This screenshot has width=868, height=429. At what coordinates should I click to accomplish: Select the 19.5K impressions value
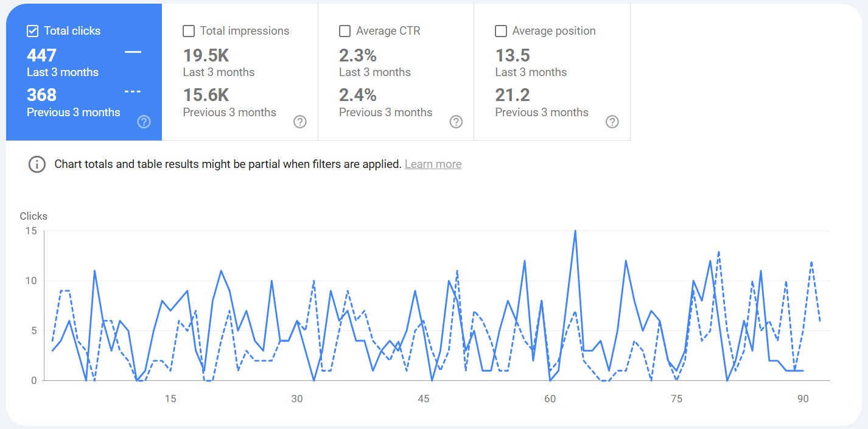coord(206,55)
